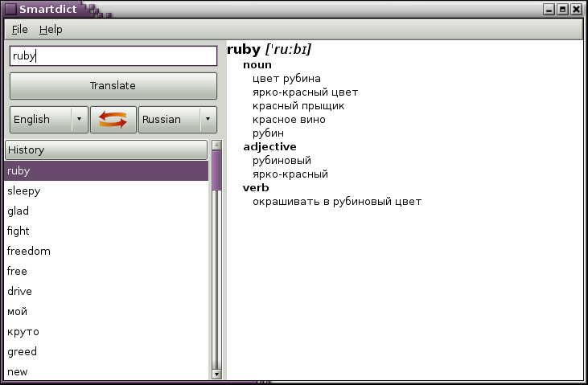Select 'glad' in the history list

[x=106, y=211]
